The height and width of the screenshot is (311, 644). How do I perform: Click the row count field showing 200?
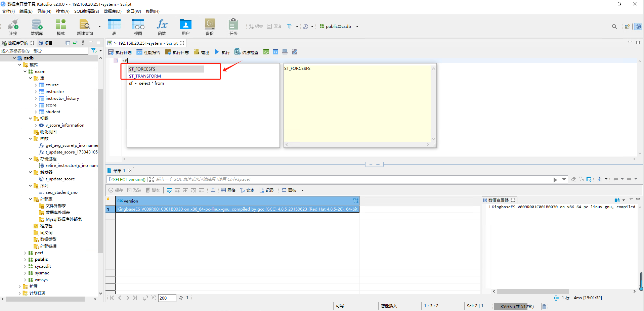tap(167, 298)
